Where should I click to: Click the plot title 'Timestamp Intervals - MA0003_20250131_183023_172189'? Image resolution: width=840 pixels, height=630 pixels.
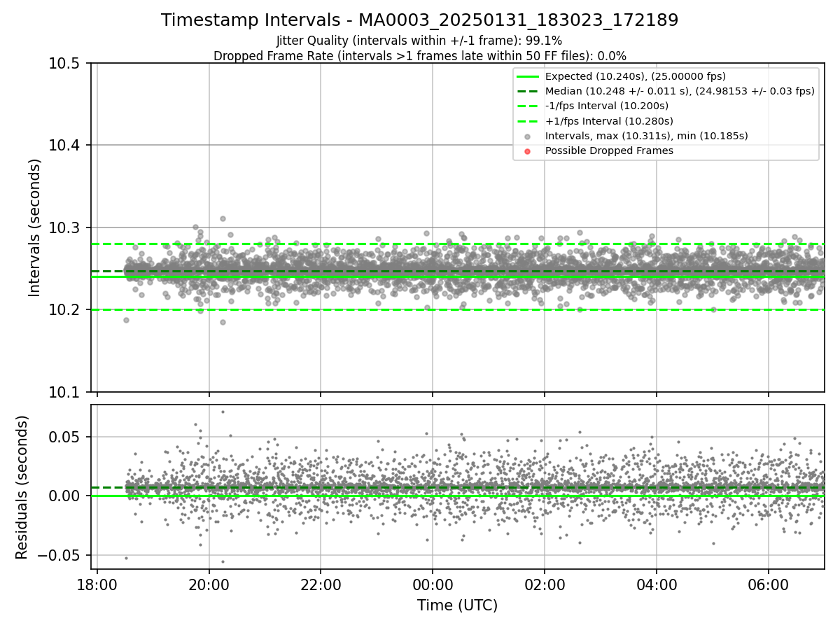(419, 20)
